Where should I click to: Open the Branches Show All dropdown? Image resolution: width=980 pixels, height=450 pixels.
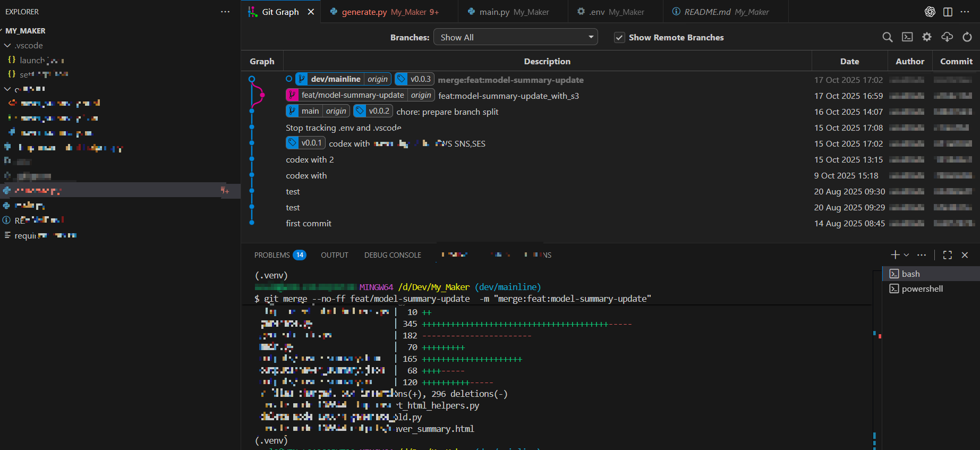point(516,37)
